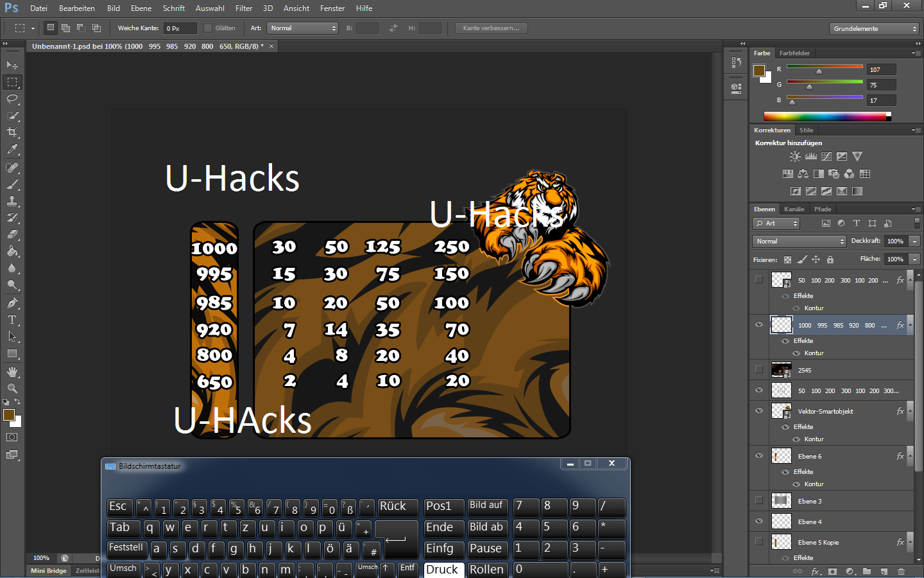
Task: Add a Brightness/Contrast adjustment
Action: point(795,157)
